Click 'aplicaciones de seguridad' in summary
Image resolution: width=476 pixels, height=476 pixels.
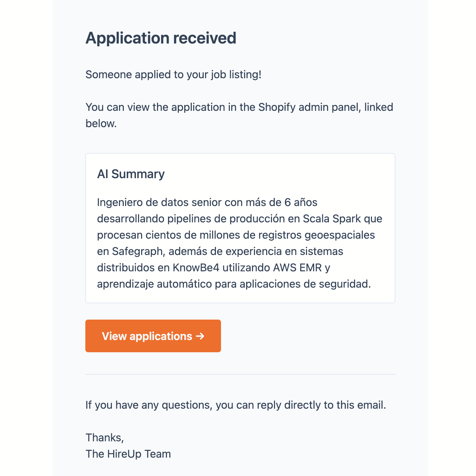(x=304, y=284)
